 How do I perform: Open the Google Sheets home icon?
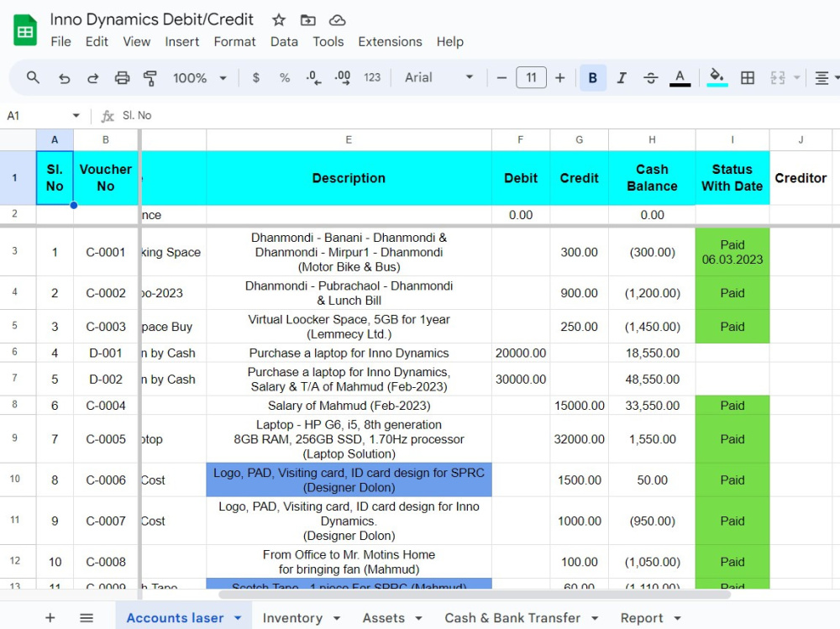24,30
